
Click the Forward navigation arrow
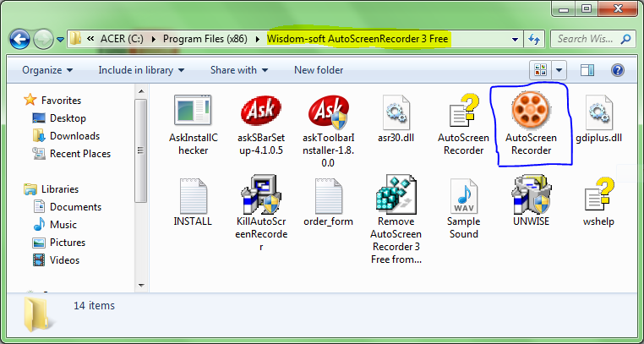(43, 40)
